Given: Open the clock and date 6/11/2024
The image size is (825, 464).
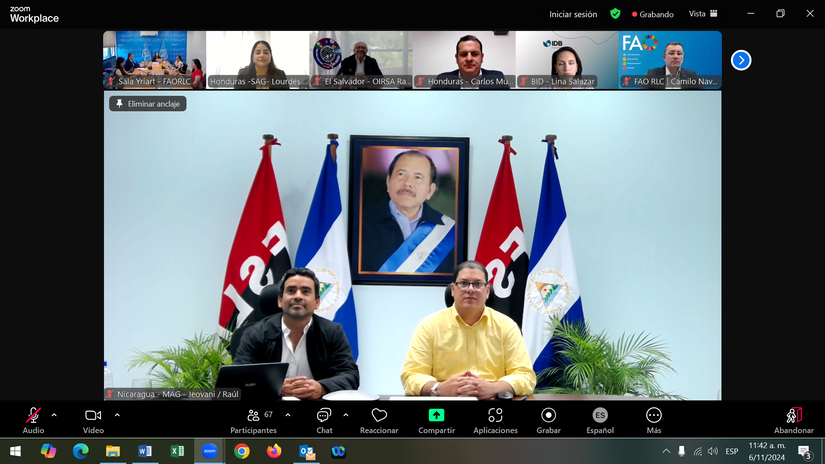Looking at the screenshot, I should coord(767,451).
